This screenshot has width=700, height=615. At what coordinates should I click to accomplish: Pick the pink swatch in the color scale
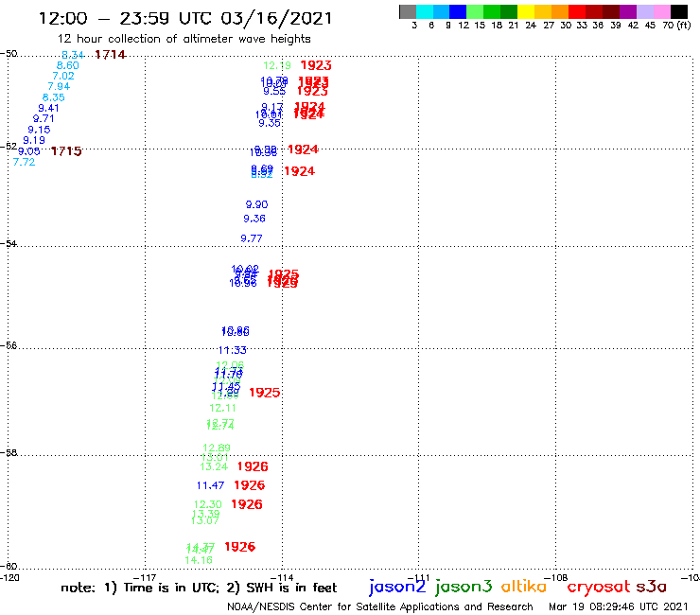pyautogui.click(x=661, y=11)
